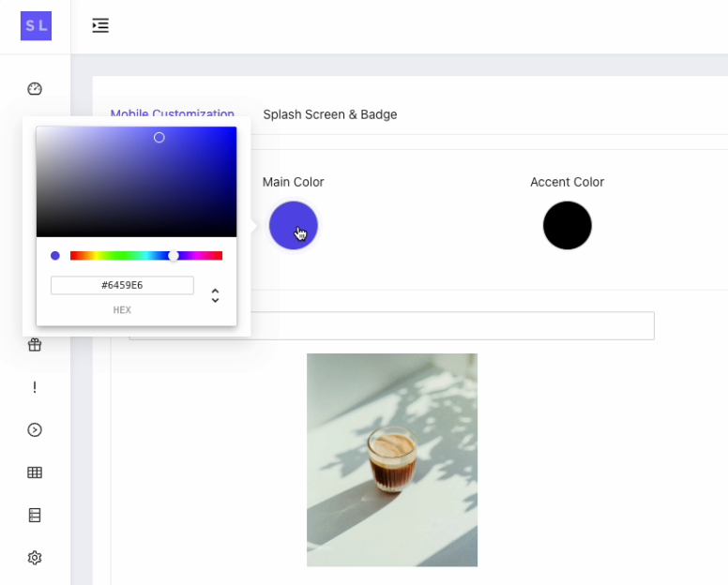The image size is (728, 585).
Task: Click the HEX label under the field
Action: 122,310
